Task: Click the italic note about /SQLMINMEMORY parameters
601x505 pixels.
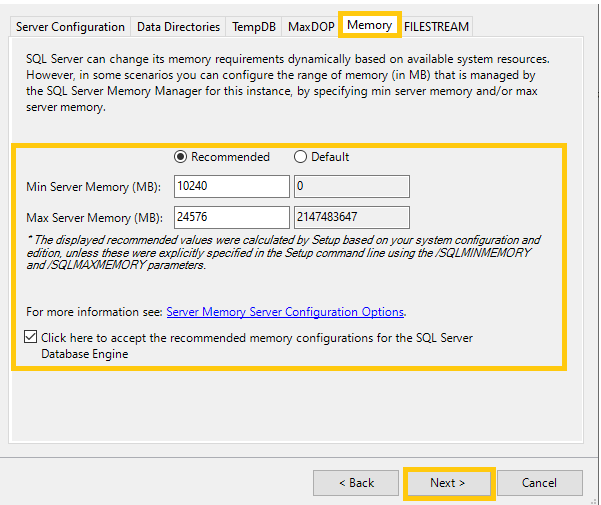Action: click(x=283, y=253)
